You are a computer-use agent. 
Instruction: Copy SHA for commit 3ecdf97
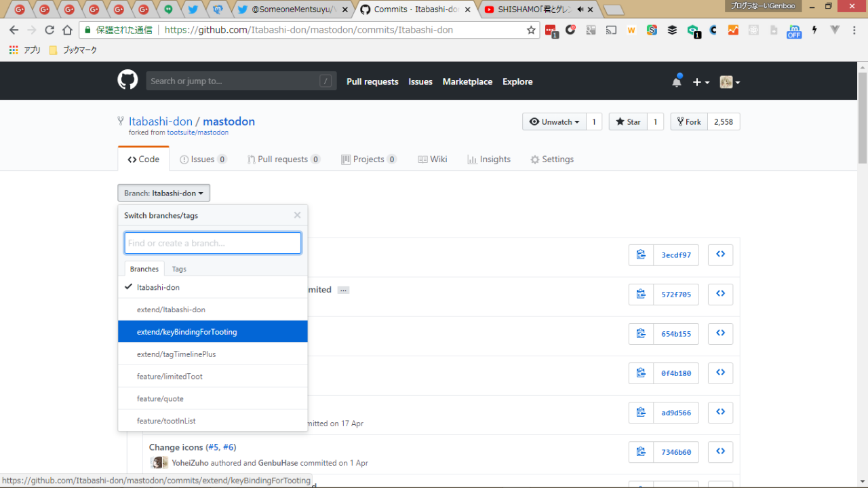tap(640, 255)
